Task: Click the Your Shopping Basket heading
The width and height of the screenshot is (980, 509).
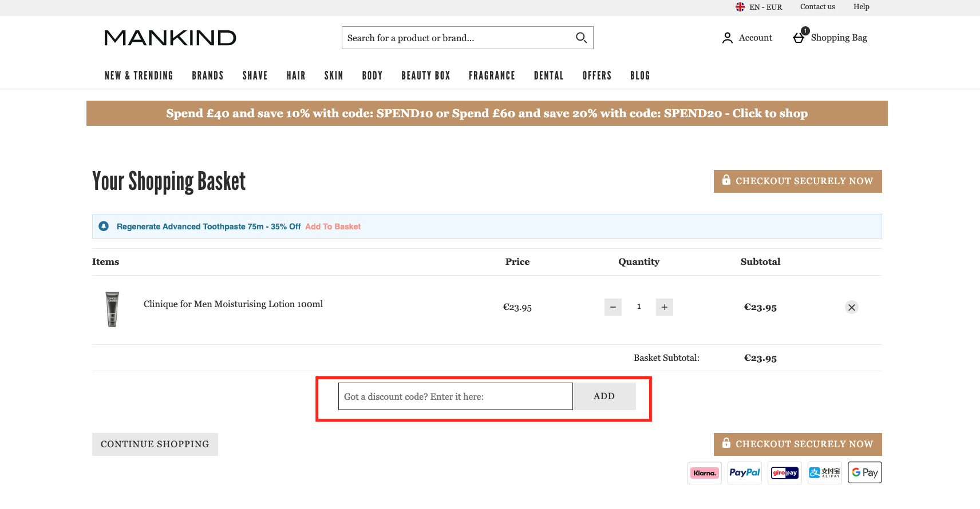Action: [169, 182]
